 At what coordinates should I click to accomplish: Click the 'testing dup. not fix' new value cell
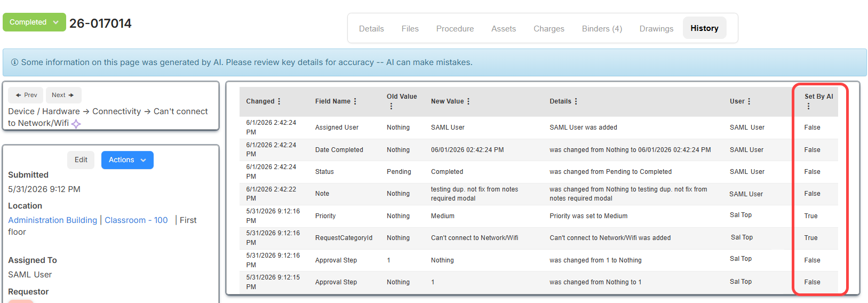474,194
